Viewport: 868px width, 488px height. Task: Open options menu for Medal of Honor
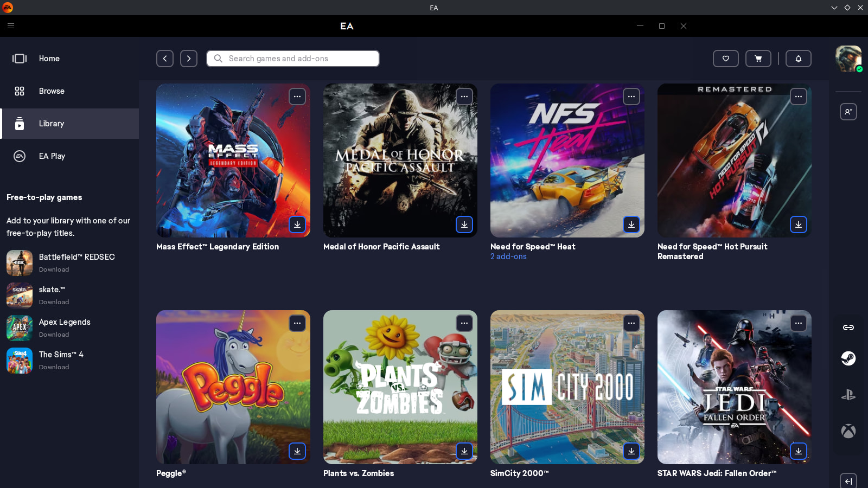coord(464,97)
